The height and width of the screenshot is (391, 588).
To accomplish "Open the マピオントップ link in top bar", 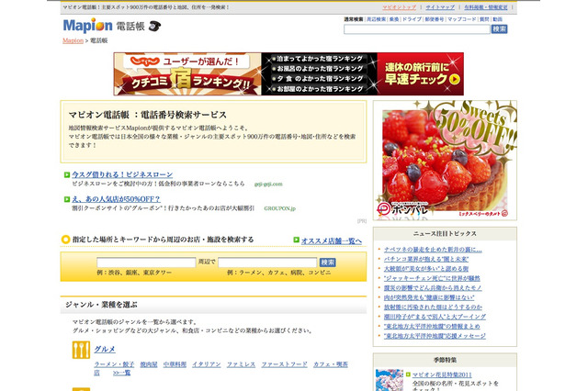I will [399, 7].
